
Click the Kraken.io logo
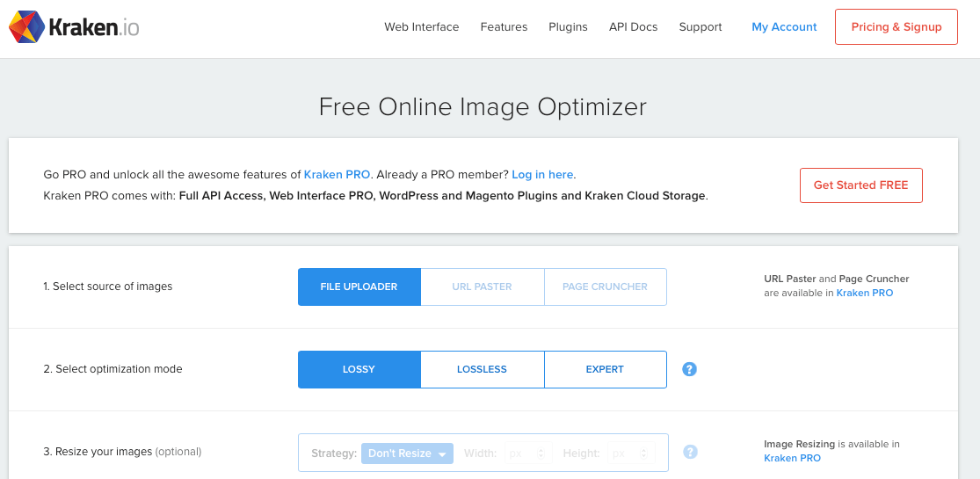74,27
